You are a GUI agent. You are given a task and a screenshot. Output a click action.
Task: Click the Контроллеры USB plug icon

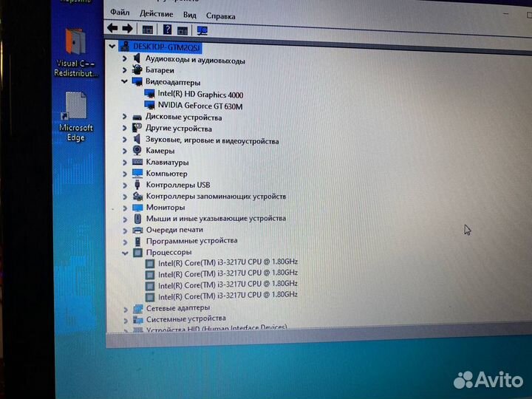[137, 185]
